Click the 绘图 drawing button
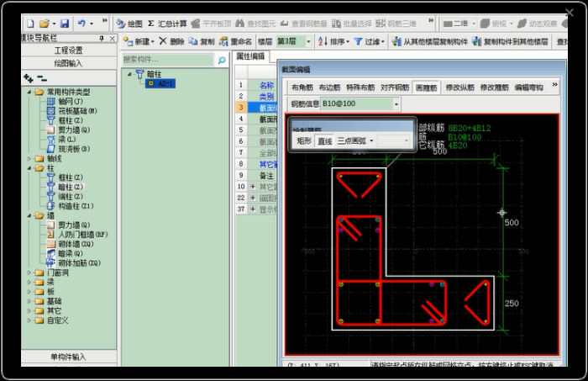 (129, 24)
